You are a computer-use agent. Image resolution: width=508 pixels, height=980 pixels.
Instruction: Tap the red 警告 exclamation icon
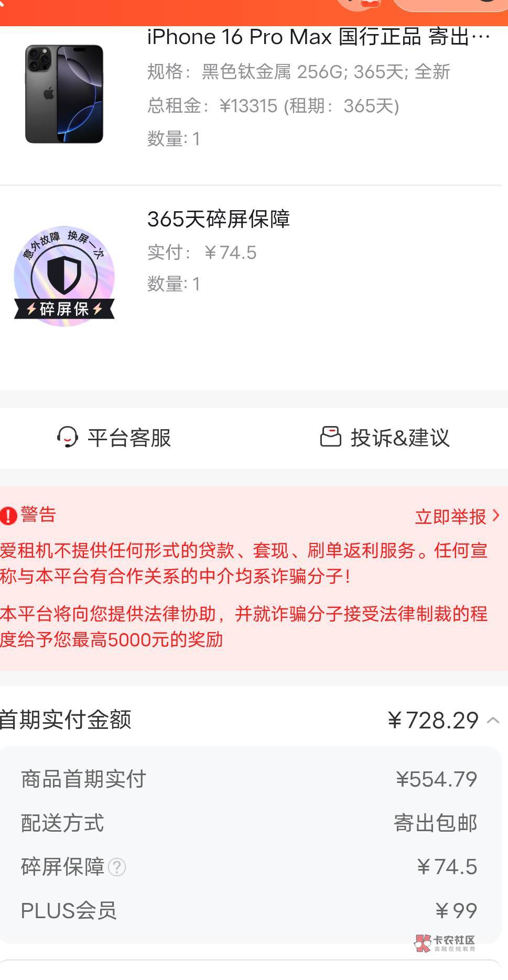tap(8, 516)
